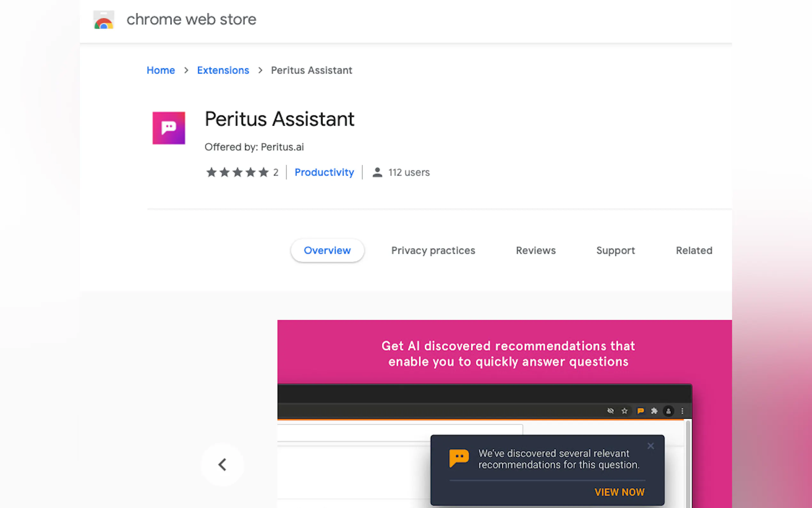Click the Peritus chat icon in browser toolbar
Image resolution: width=812 pixels, height=508 pixels.
[640, 411]
